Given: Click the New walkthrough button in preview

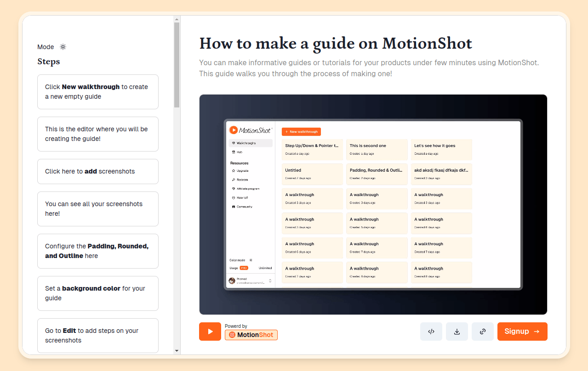Looking at the screenshot, I should coord(301,132).
